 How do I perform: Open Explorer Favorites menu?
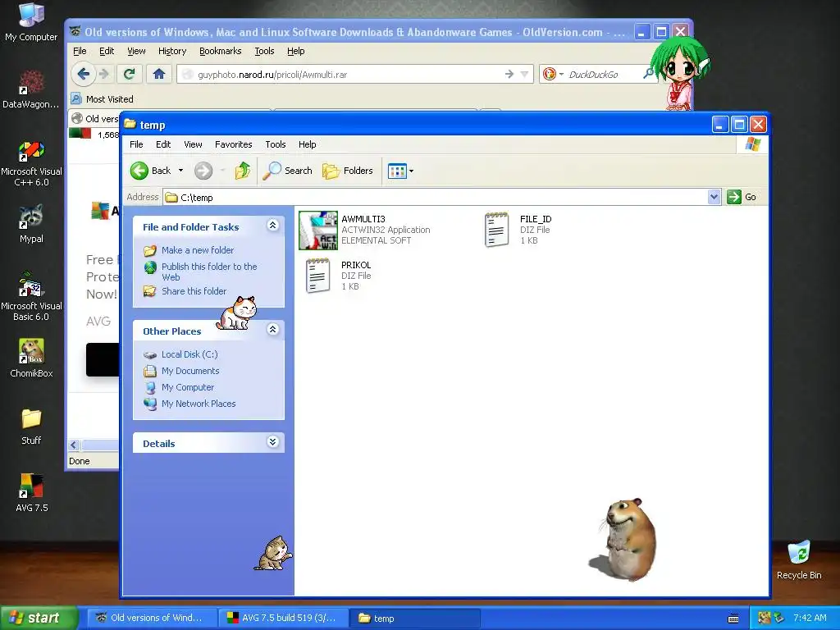(x=234, y=144)
